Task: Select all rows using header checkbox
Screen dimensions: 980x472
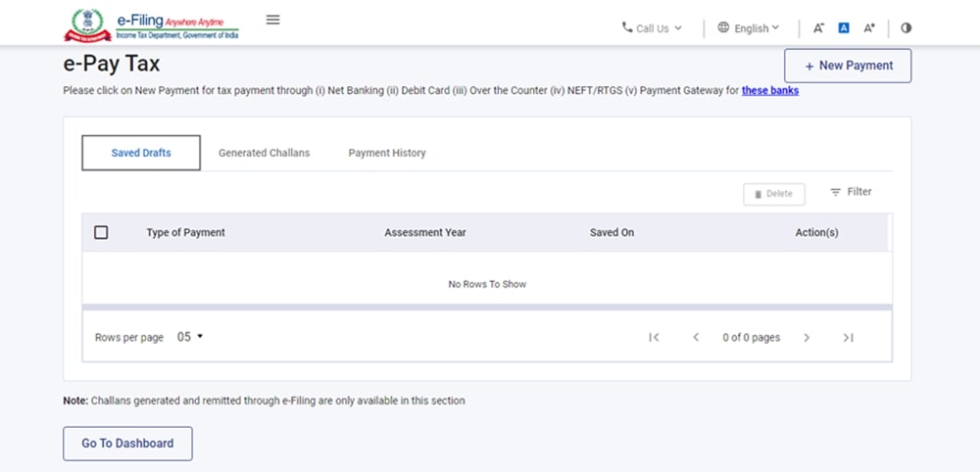Action: pyautogui.click(x=101, y=233)
